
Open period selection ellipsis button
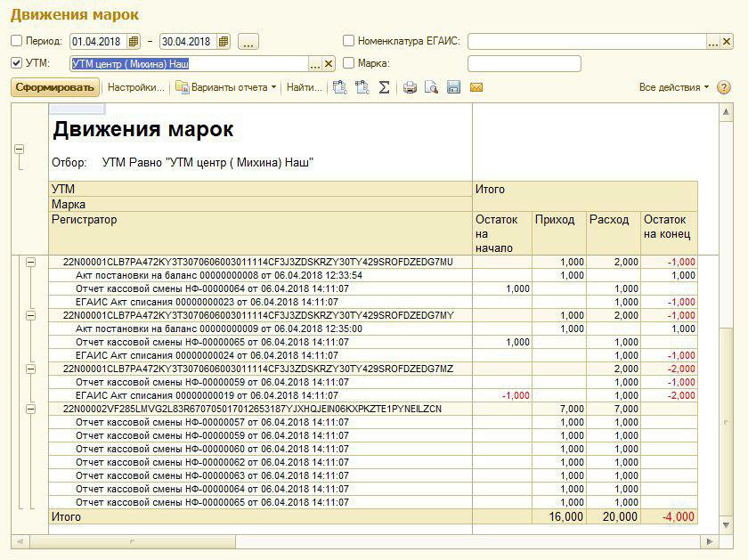point(248,42)
